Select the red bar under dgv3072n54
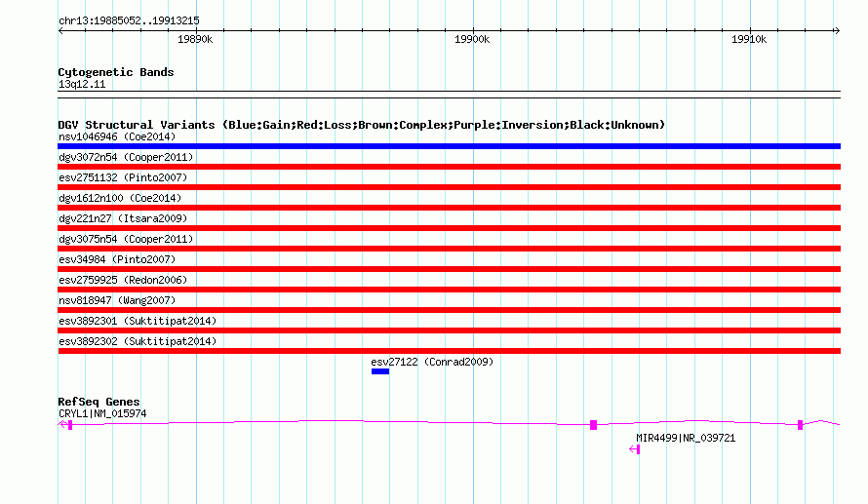 [449, 167]
